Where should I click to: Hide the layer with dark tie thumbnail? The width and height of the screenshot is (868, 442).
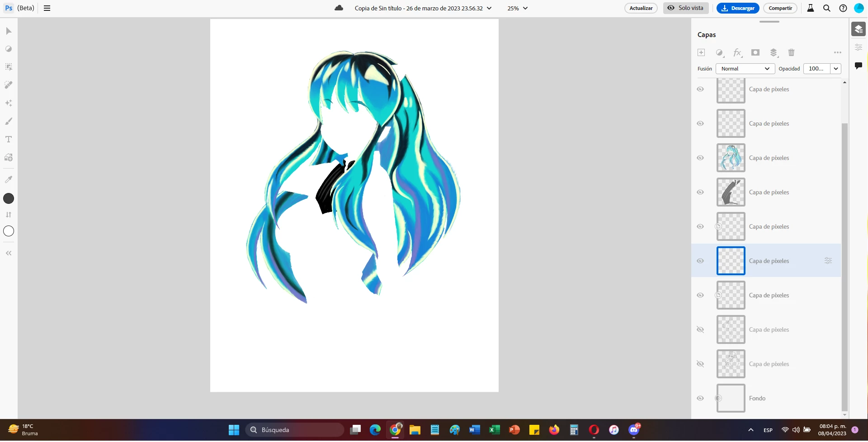(700, 192)
